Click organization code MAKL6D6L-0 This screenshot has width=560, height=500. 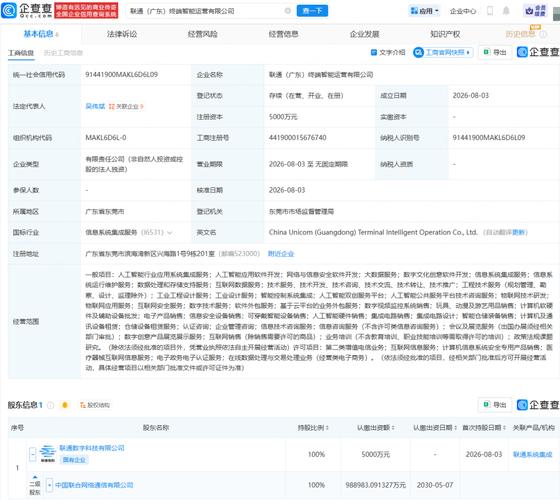(x=106, y=138)
